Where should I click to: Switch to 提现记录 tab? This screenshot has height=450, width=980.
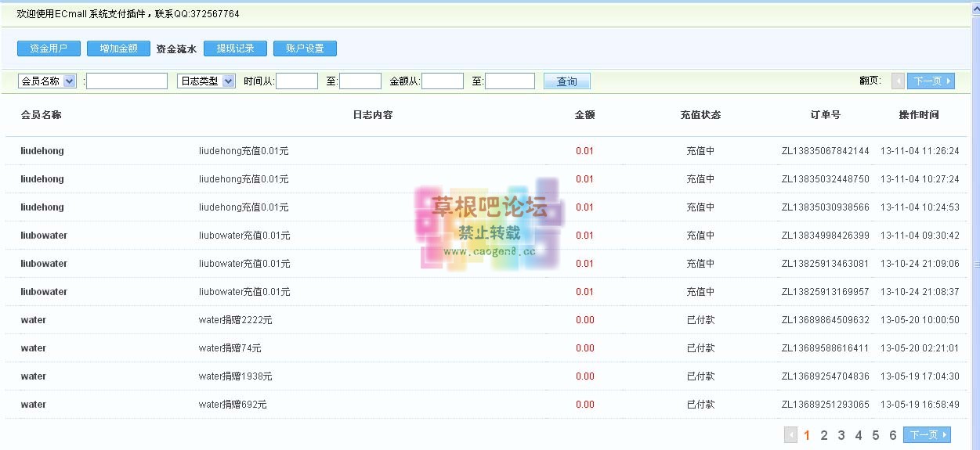coord(235,49)
